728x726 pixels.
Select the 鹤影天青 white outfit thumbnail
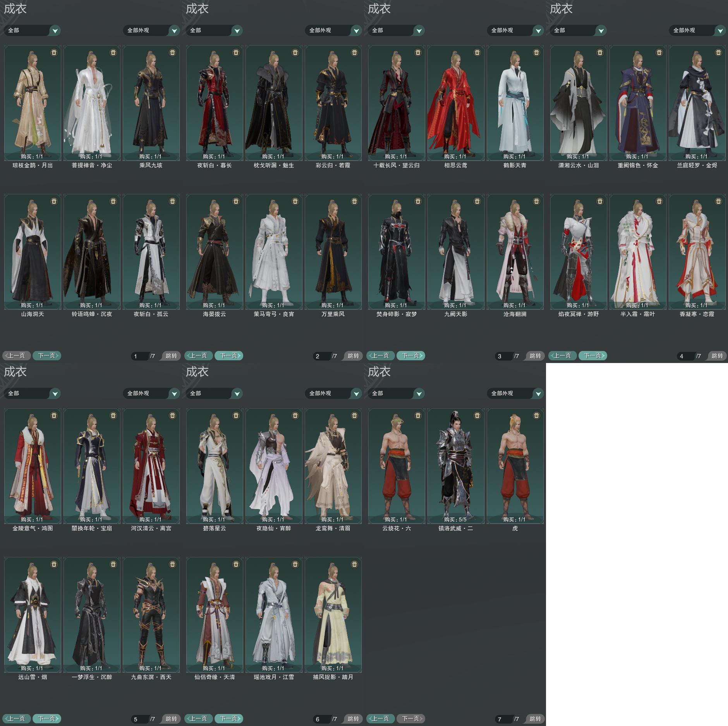(x=515, y=103)
